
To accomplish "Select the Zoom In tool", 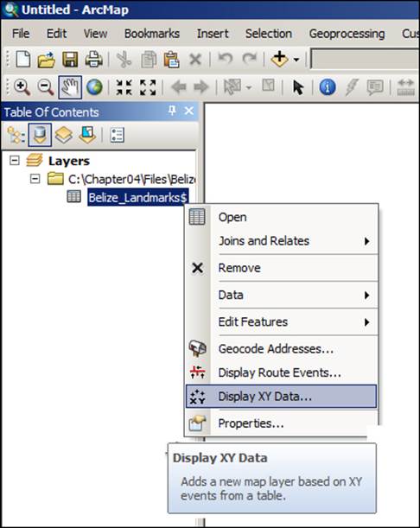I will tap(22, 87).
